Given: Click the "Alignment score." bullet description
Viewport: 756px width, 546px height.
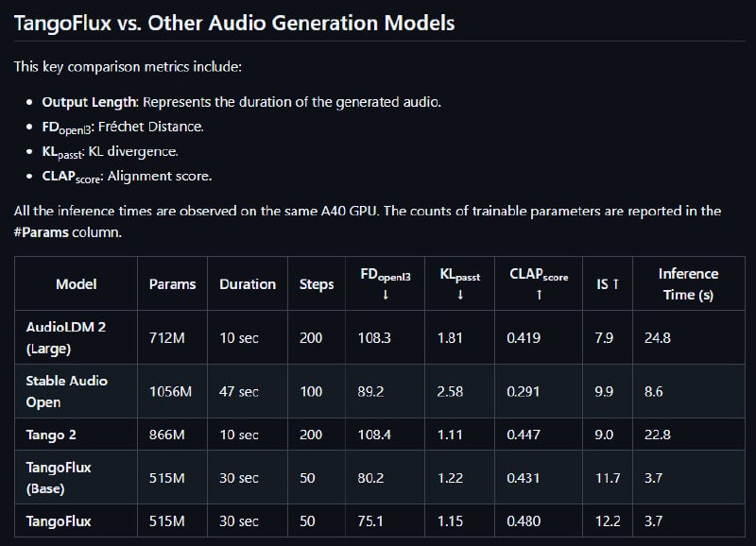Looking at the screenshot, I should point(160,176).
